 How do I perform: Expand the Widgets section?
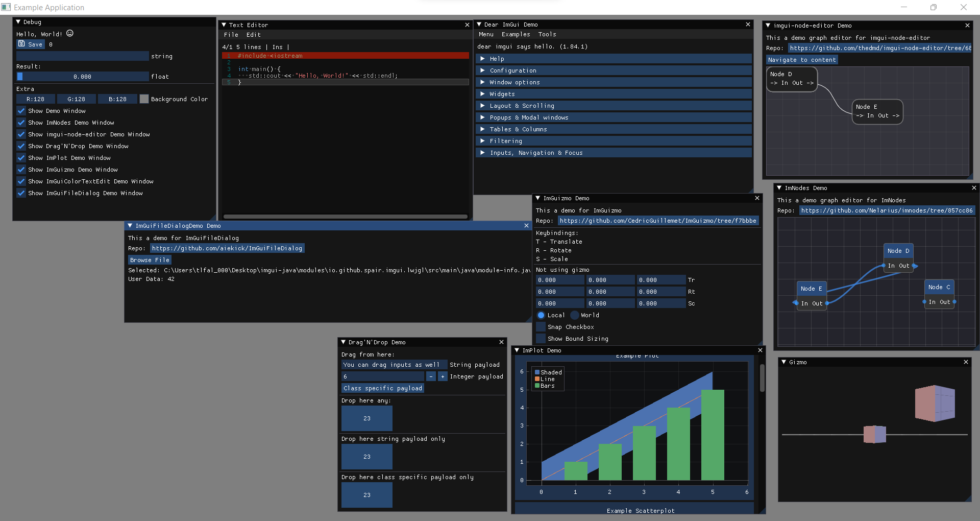click(x=614, y=94)
